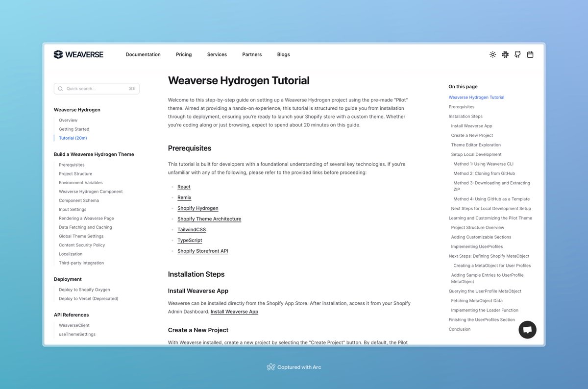
Task: Open the Partners nav item
Action: tap(252, 54)
